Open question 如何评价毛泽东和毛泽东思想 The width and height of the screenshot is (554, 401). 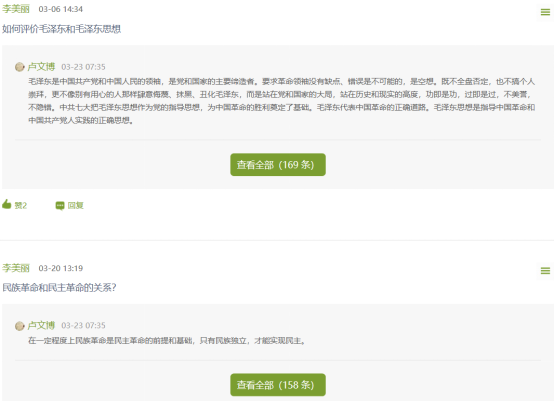coord(61,29)
